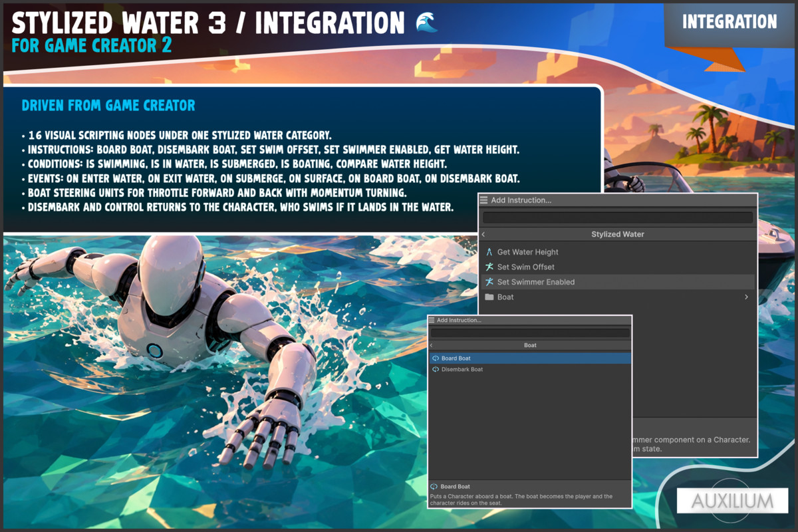
Task: Click the AUXILIUM logo
Action: coord(732,501)
